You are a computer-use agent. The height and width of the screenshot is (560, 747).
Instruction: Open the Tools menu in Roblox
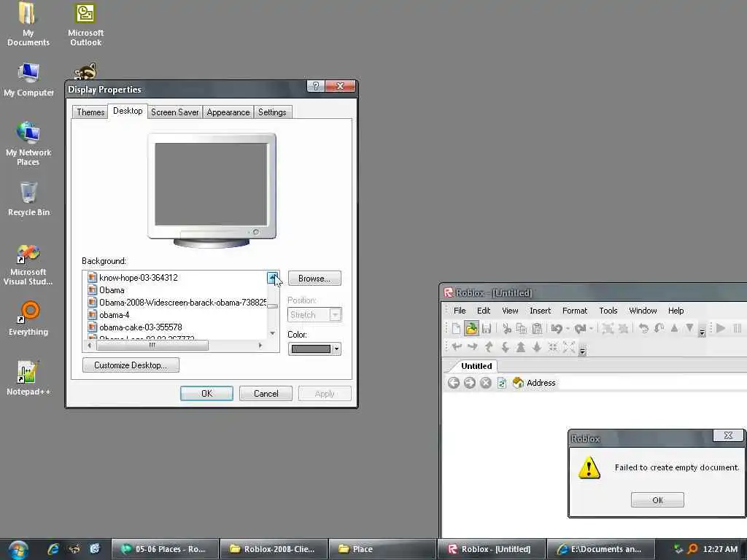point(608,311)
